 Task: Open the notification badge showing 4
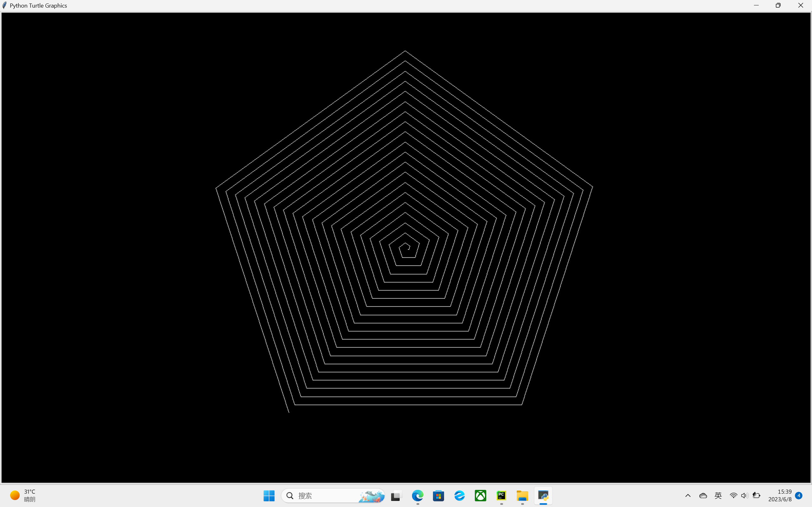coord(799,495)
